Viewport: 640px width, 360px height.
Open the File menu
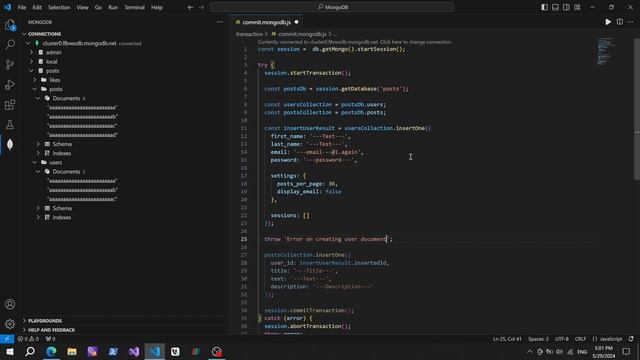22,7
